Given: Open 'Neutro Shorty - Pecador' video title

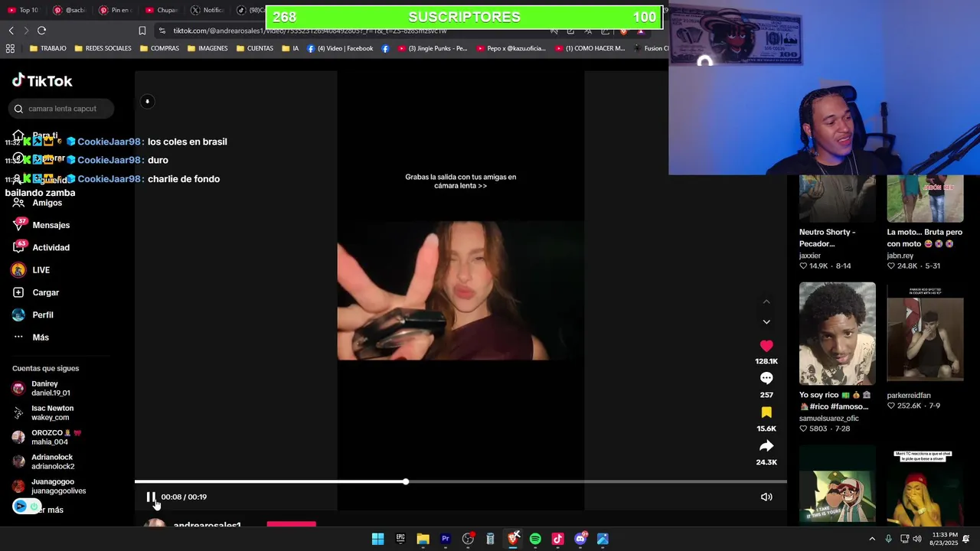Looking at the screenshot, I should [827, 238].
